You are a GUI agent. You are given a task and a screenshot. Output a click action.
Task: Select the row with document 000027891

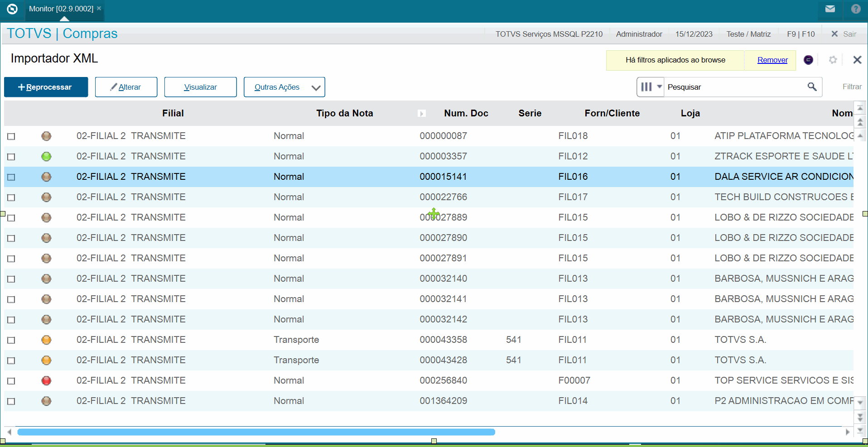click(x=429, y=258)
